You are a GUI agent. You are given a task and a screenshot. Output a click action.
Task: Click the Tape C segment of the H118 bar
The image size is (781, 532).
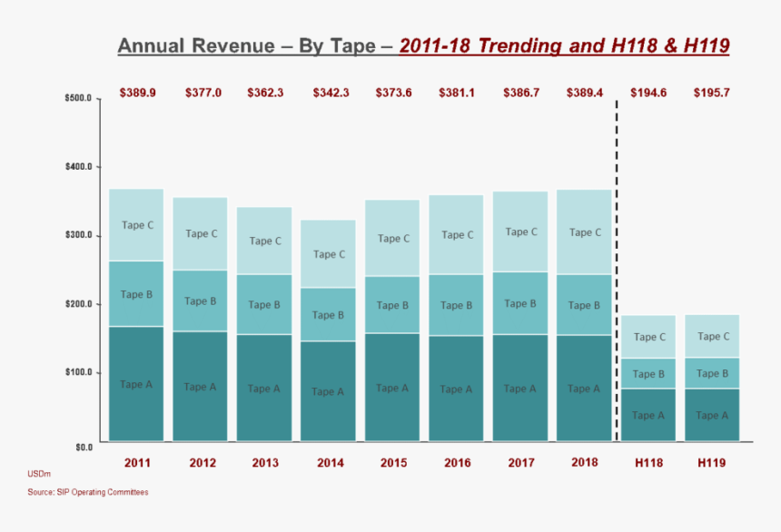point(648,337)
